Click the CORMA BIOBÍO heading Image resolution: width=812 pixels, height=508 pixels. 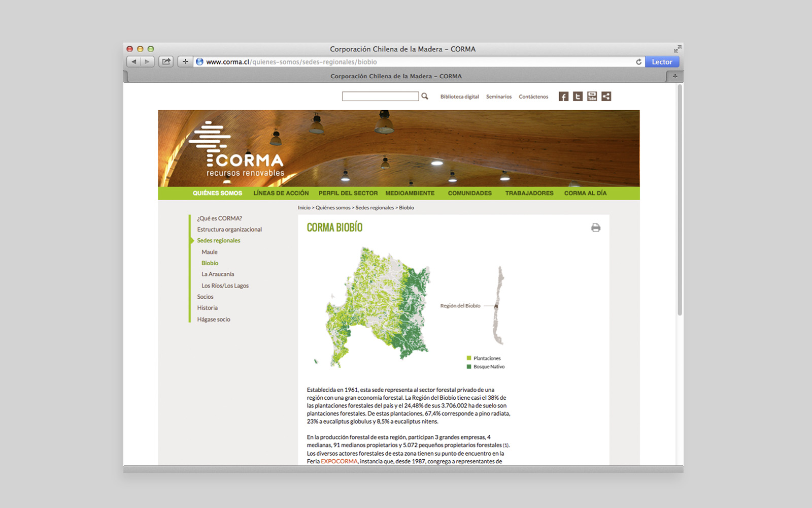[x=334, y=228]
